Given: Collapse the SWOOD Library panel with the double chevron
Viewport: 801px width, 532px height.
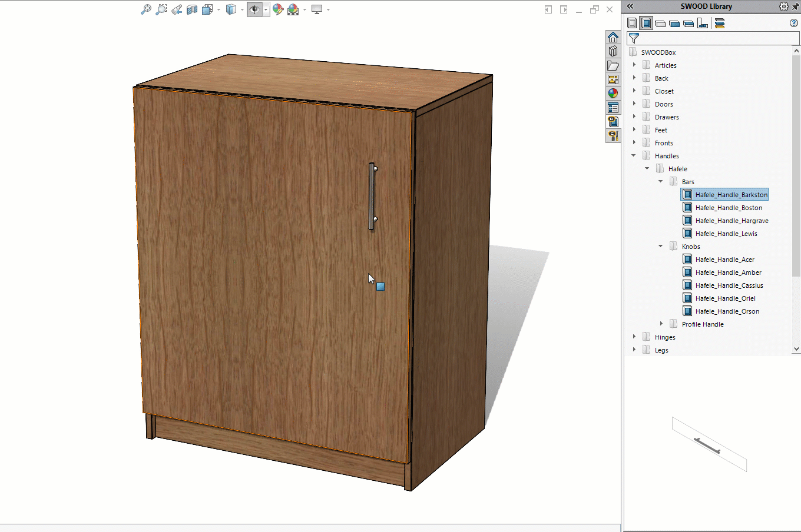Looking at the screenshot, I should click(630, 6).
